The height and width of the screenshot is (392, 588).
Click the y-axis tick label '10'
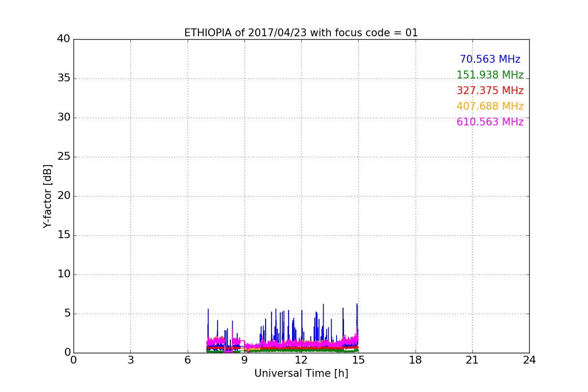point(64,274)
